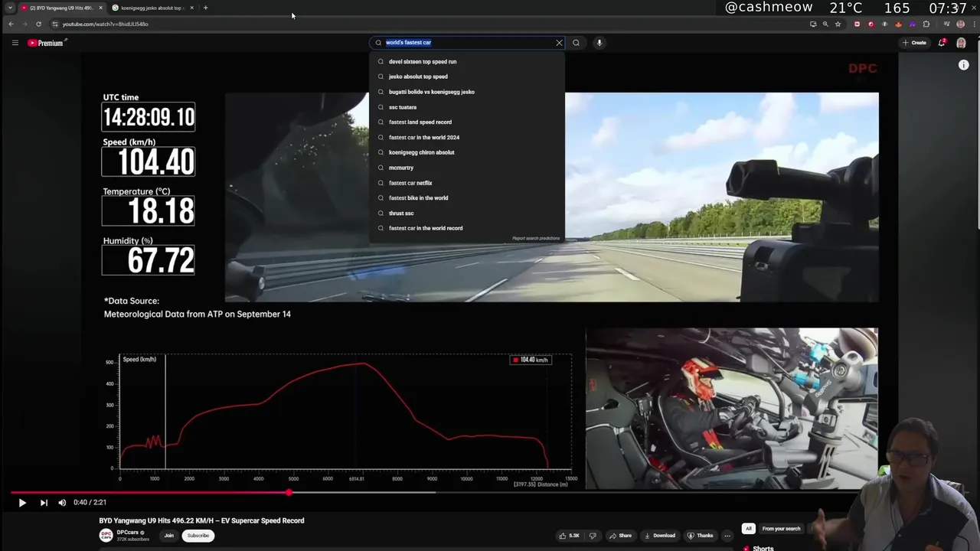Close the BYD Yangwang U9 tab
Screen dimensions: 980x551
point(101,8)
